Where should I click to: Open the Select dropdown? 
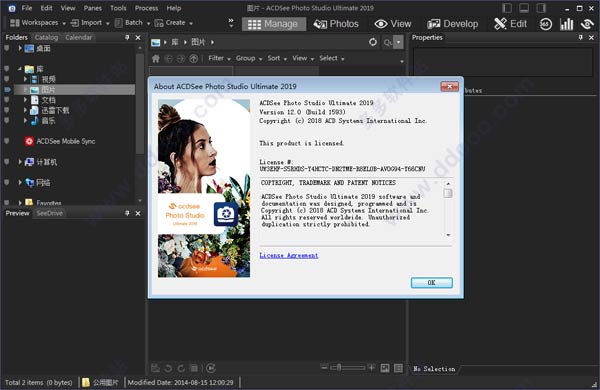(332, 58)
